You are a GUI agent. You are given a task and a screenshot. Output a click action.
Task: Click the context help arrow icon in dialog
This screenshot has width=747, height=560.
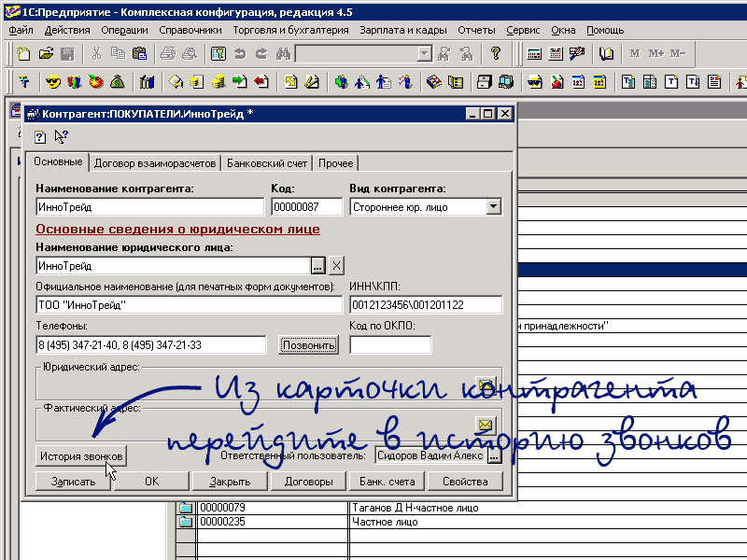(61, 137)
